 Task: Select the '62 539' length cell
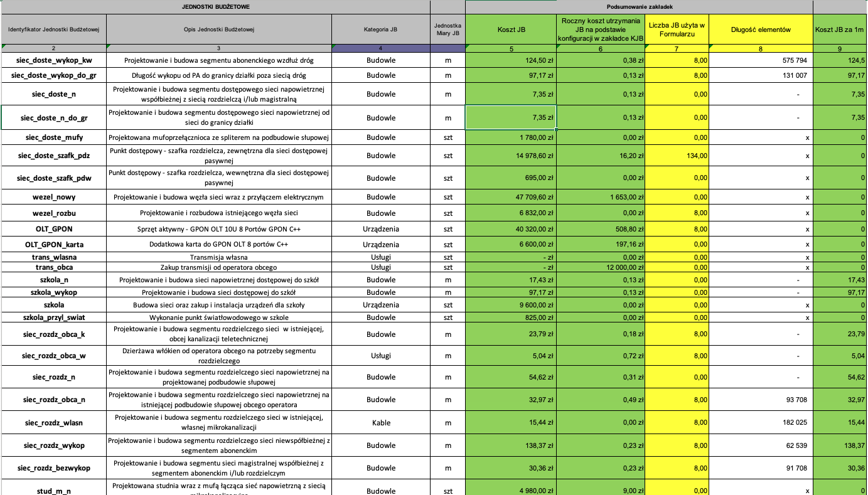coord(761,445)
